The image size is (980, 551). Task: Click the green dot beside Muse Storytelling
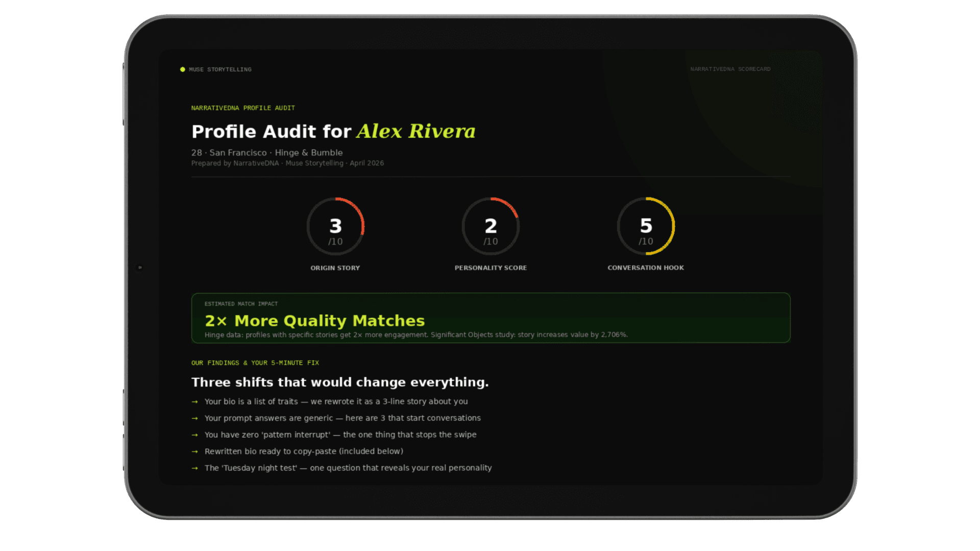click(x=183, y=69)
